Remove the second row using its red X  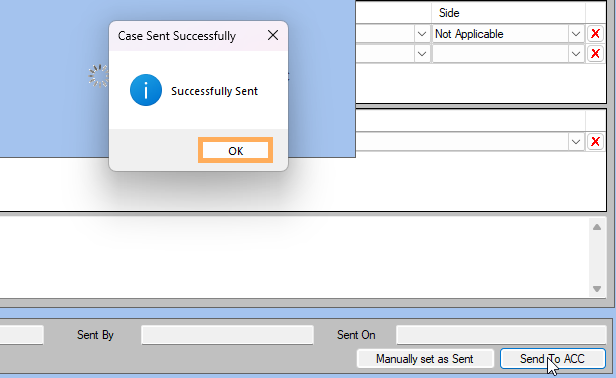(x=595, y=53)
